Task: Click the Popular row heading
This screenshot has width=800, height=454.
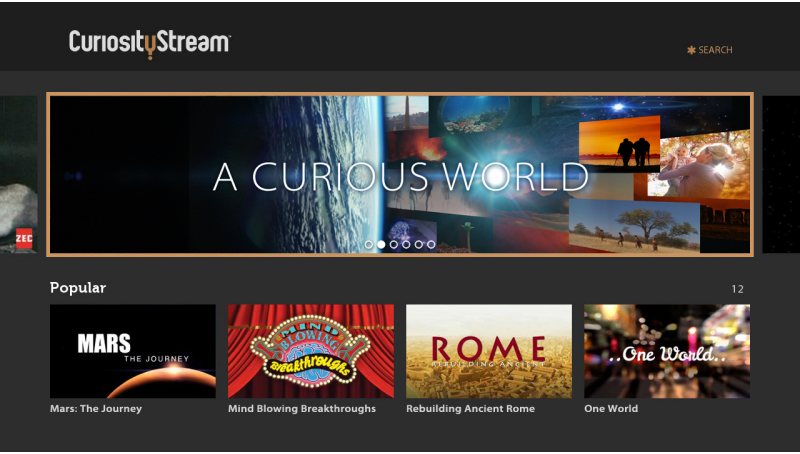Action: (78, 288)
